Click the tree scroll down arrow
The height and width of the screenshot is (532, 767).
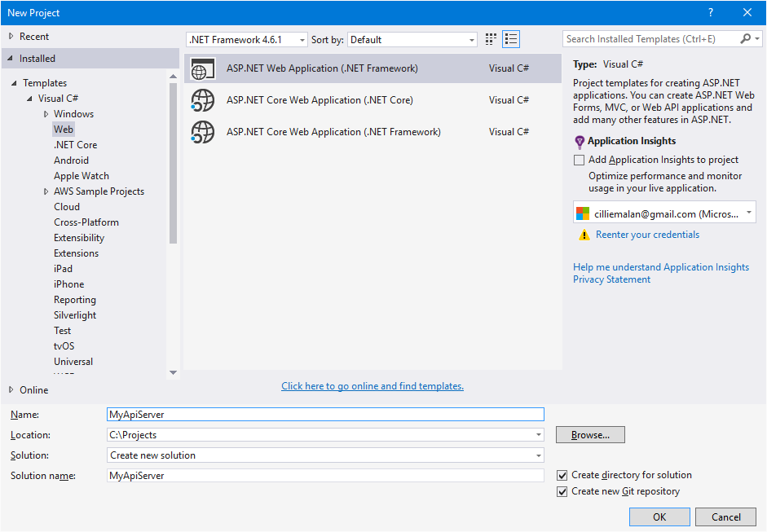(x=173, y=372)
